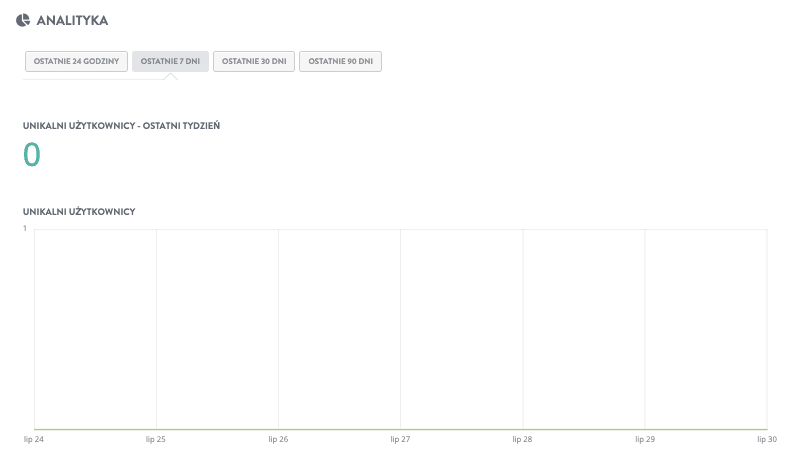788x452 pixels.
Task: Click the ANALITYKA heading text
Action: tap(72, 21)
